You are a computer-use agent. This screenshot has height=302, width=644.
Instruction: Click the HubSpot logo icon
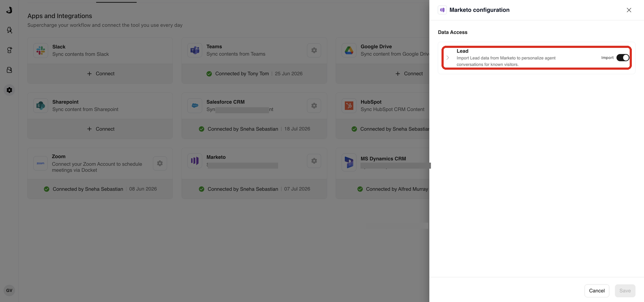point(349,106)
